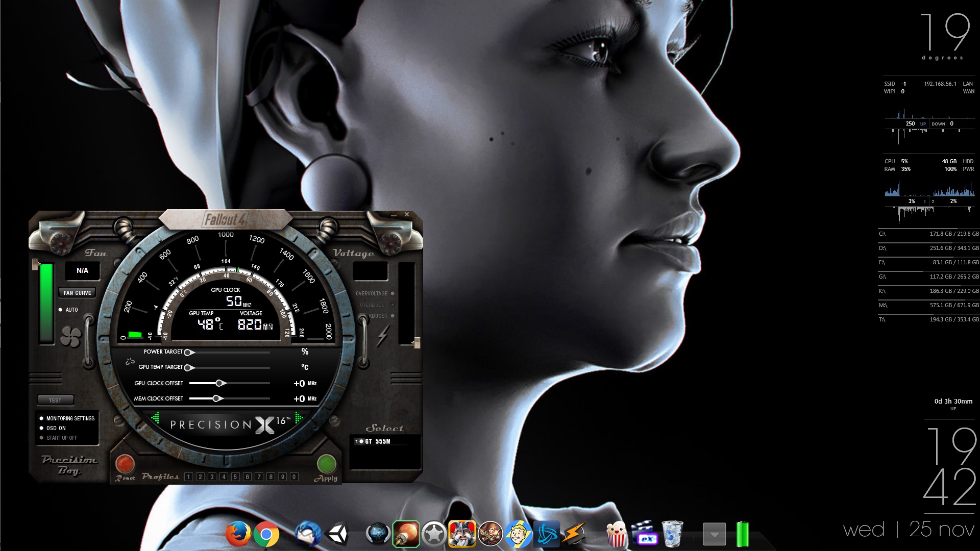Toggle OSD On setting

(53, 428)
